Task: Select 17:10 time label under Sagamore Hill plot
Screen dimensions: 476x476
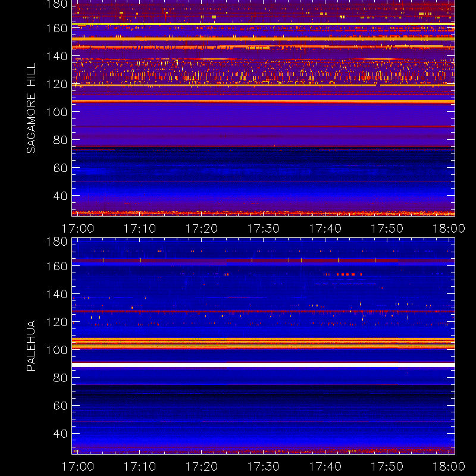Action: pyautogui.click(x=140, y=228)
